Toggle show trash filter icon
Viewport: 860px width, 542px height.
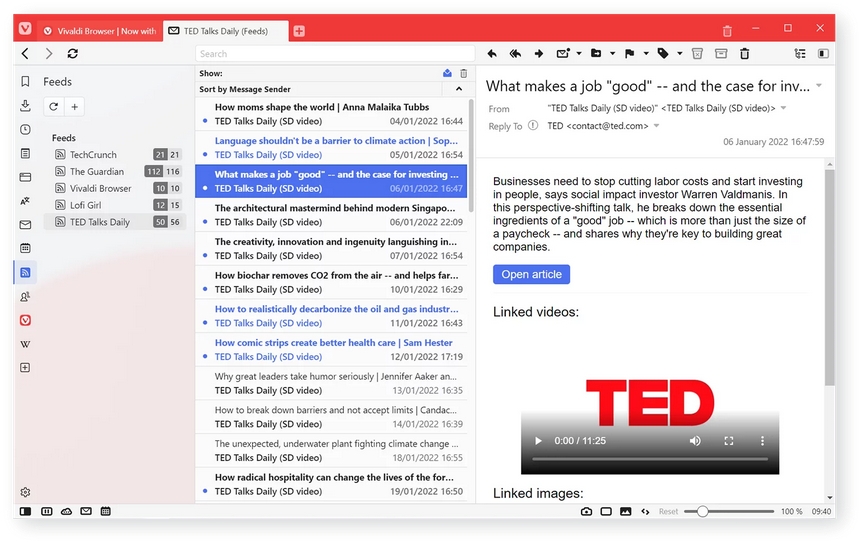463,74
